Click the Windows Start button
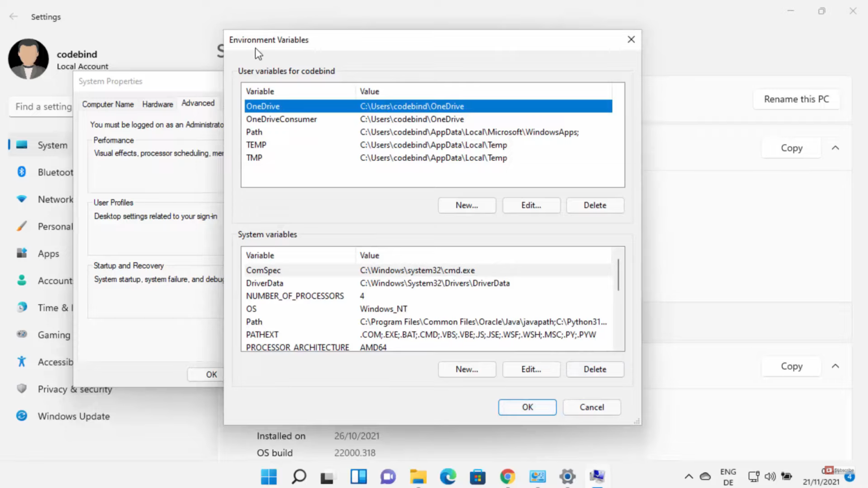This screenshot has width=868, height=488. [269, 476]
